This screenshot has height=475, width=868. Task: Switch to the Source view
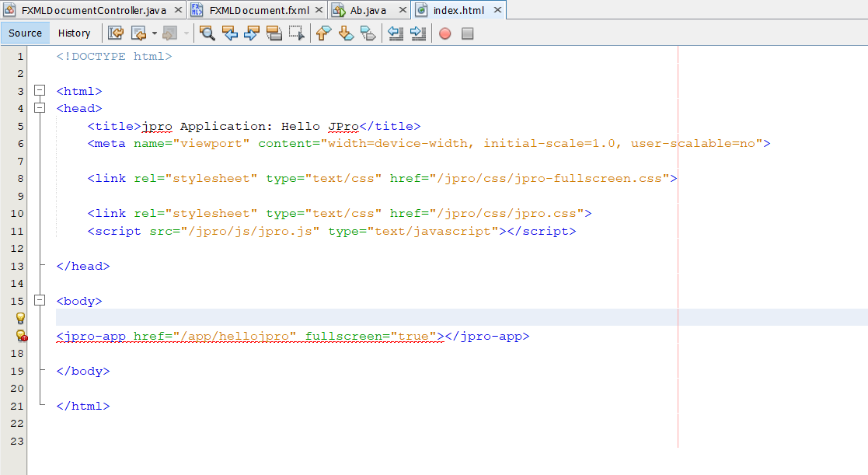pos(25,33)
